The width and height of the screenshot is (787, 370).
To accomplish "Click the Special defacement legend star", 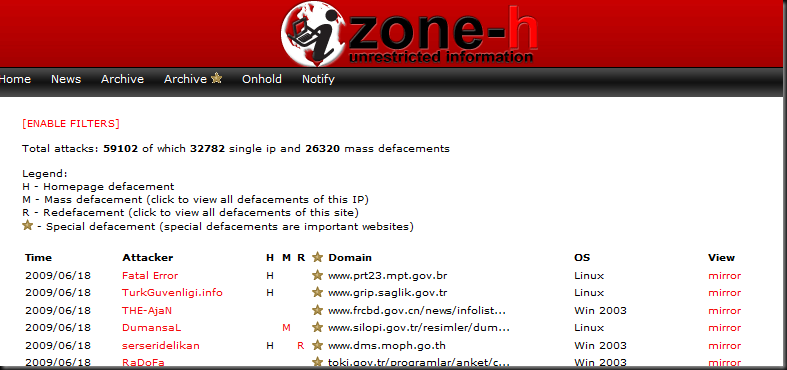I will pyautogui.click(x=28, y=225).
